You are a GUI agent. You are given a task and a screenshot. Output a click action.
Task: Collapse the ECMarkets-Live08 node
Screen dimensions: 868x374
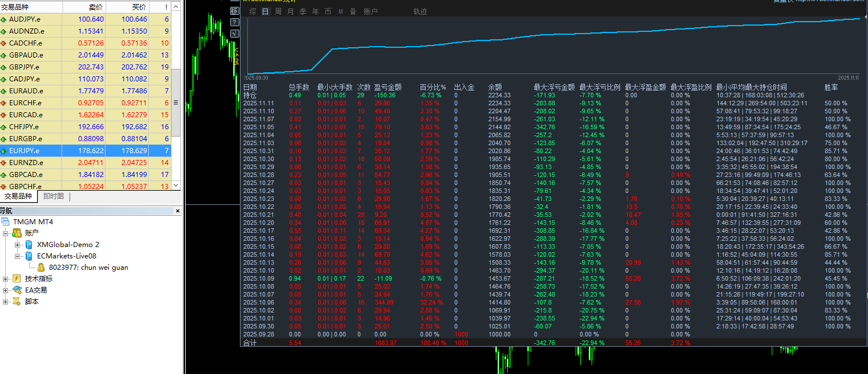click(18, 256)
